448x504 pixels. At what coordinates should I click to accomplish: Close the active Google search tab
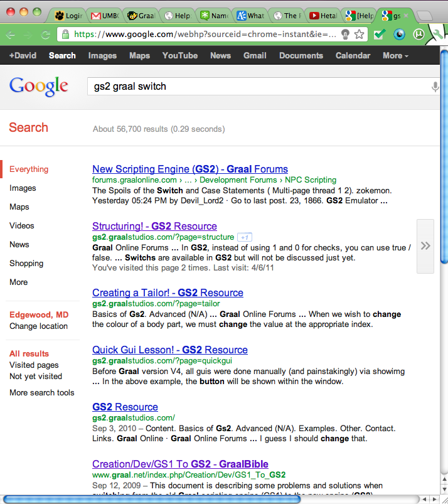pos(406,16)
